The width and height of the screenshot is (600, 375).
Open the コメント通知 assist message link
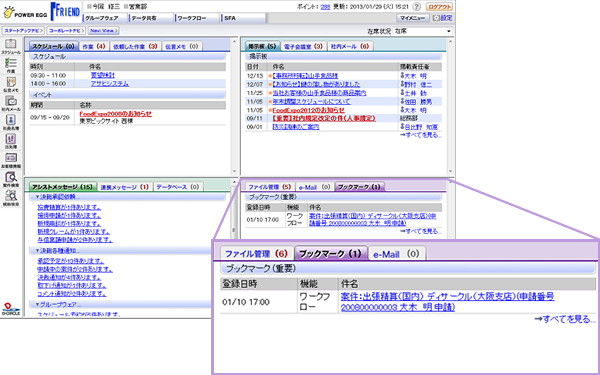click(72, 294)
